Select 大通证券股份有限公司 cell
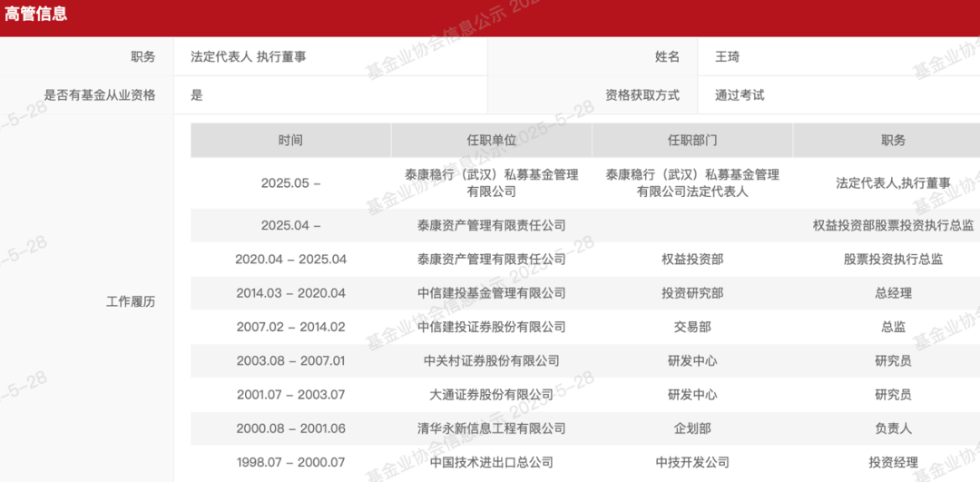The height and width of the screenshot is (482, 980). pyautogui.click(x=491, y=395)
